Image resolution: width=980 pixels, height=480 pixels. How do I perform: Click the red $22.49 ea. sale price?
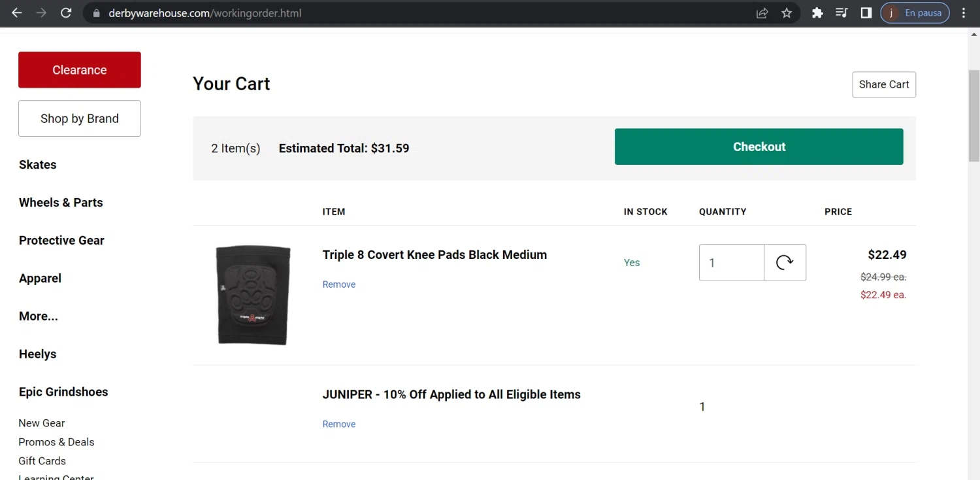(x=883, y=295)
